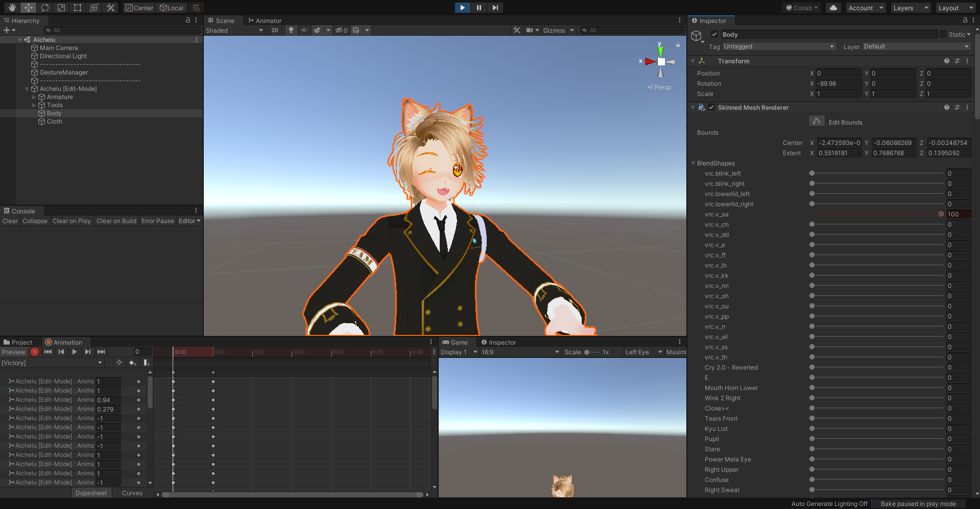Enable animation recording mode
This screenshot has width=980, height=509.
click(35, 352)
